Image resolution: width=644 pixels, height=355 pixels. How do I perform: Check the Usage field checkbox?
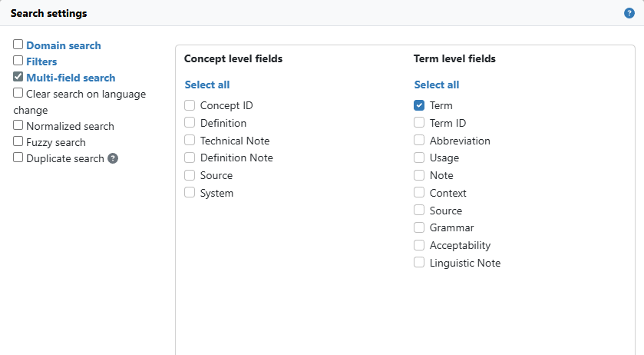tap(419, 158)
